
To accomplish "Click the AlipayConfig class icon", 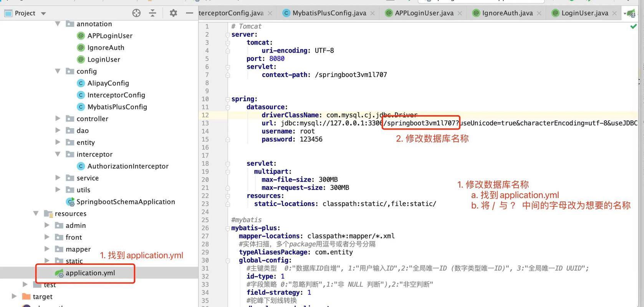I will pos(81,83).
